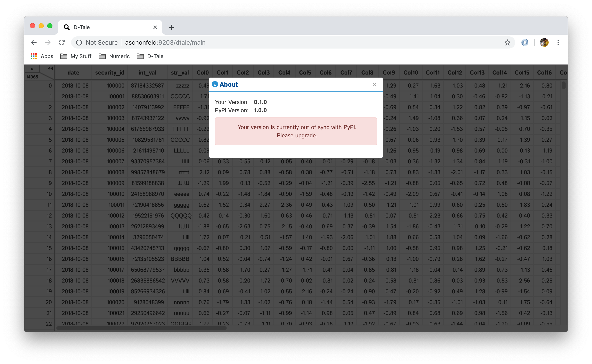The height and width of the screenshot is (364, 592).
Task: Click the blue extension icon
Action: [x=525, y=43]
